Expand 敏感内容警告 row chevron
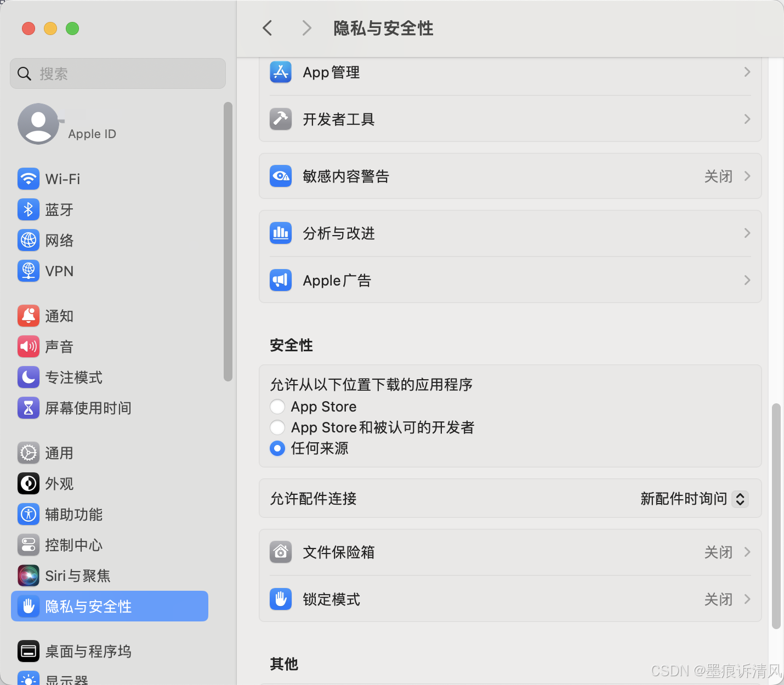The height and width of the screenshot is (685, 784). click(747, 176)
